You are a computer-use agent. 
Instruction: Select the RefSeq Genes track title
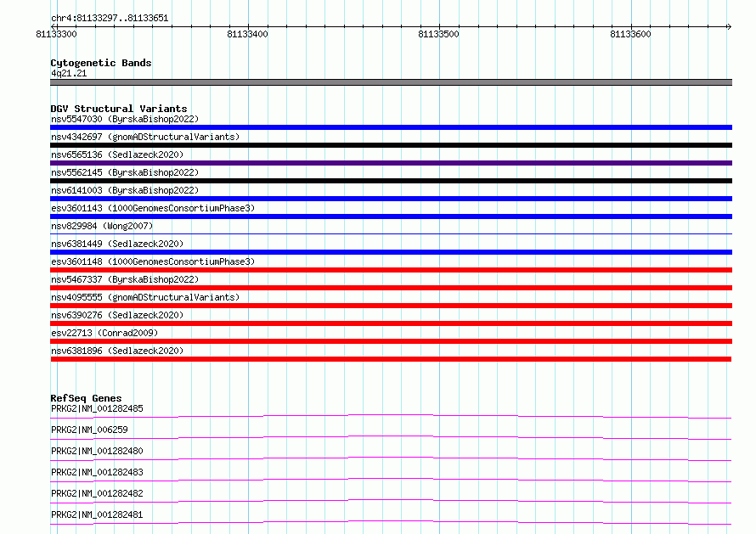(x=86, y=398)
